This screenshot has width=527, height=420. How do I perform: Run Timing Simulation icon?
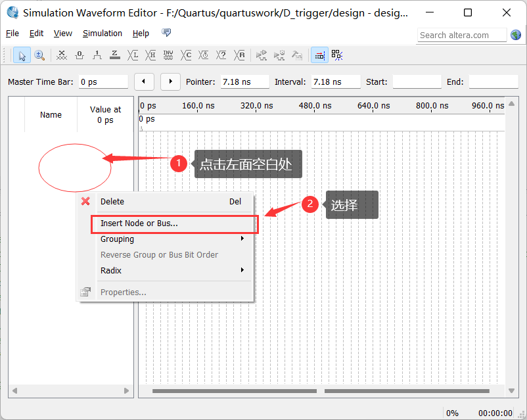coord(279,55)
